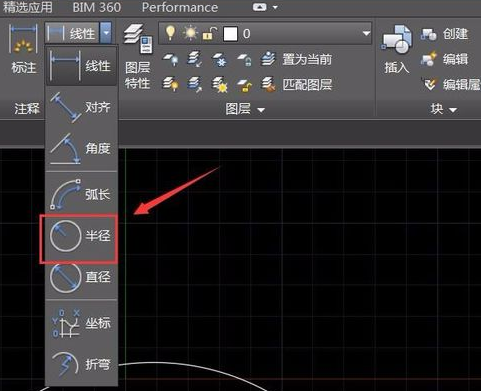This screenshot has width=481, height=391.
Task: Open the Performance ribbon tab
Action: (180, 7)
